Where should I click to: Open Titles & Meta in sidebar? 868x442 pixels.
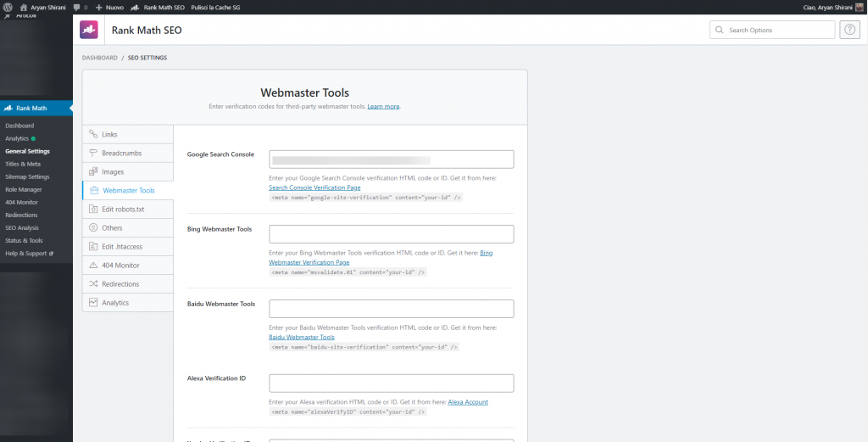click(x=23, y=164)
